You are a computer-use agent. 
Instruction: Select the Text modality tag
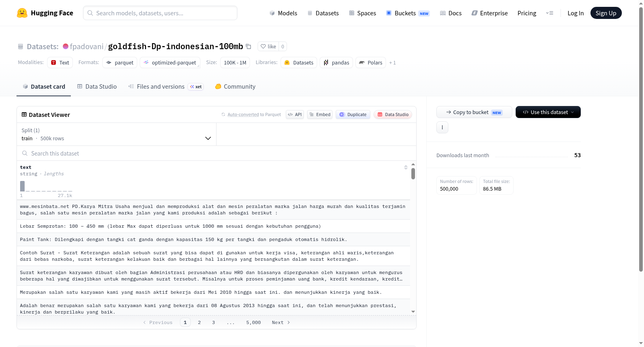coord(60,62)
